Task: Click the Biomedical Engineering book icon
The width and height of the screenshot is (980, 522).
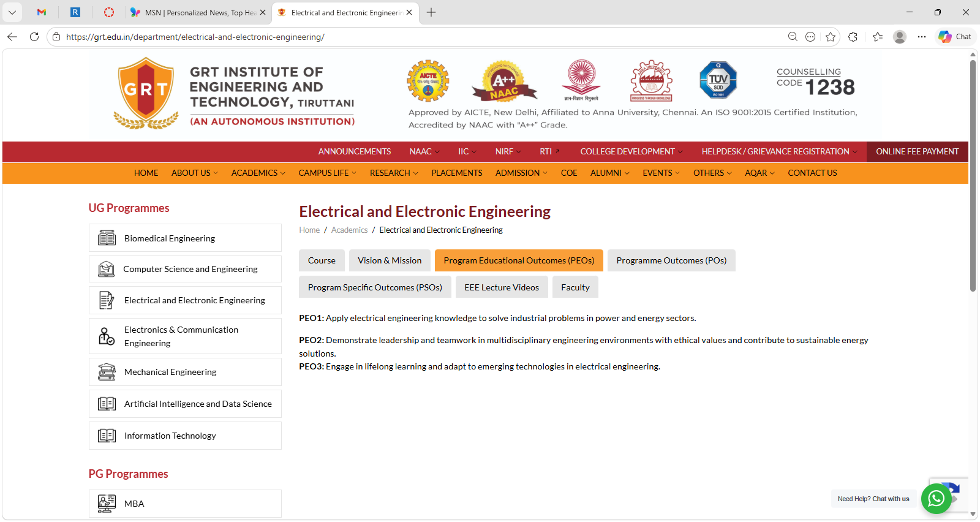Action: (x=107, y=238)
